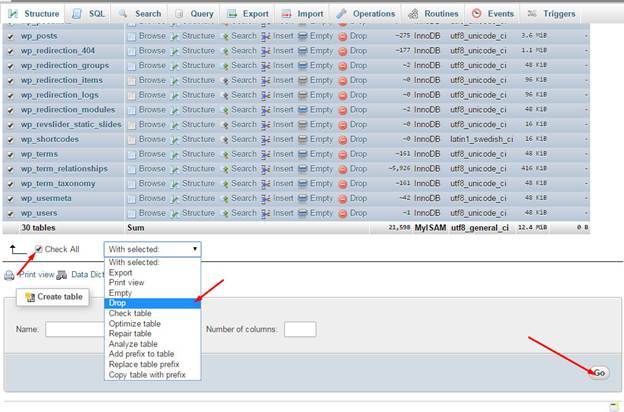Click Insert icon for wp_redirection_items
The width and height of the screenshot is (624, 412).
[x=266, y=81]
